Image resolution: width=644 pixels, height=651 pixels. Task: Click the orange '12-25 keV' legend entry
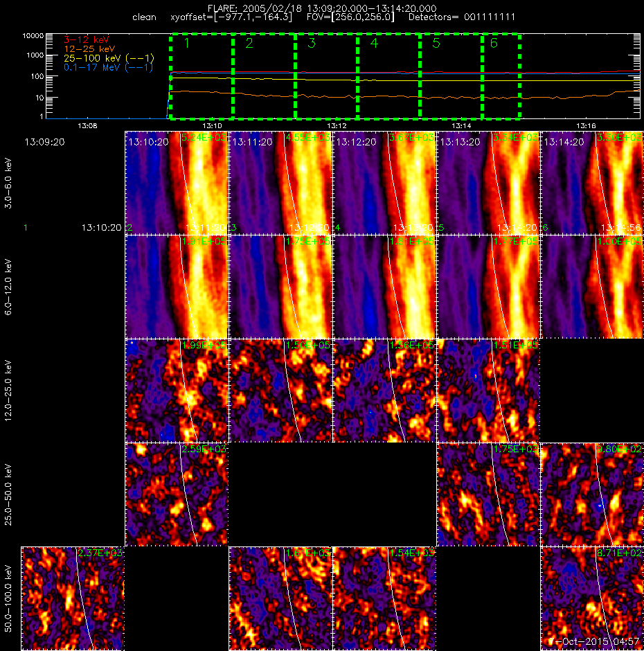pyautogui.click(x=89, y=48)
